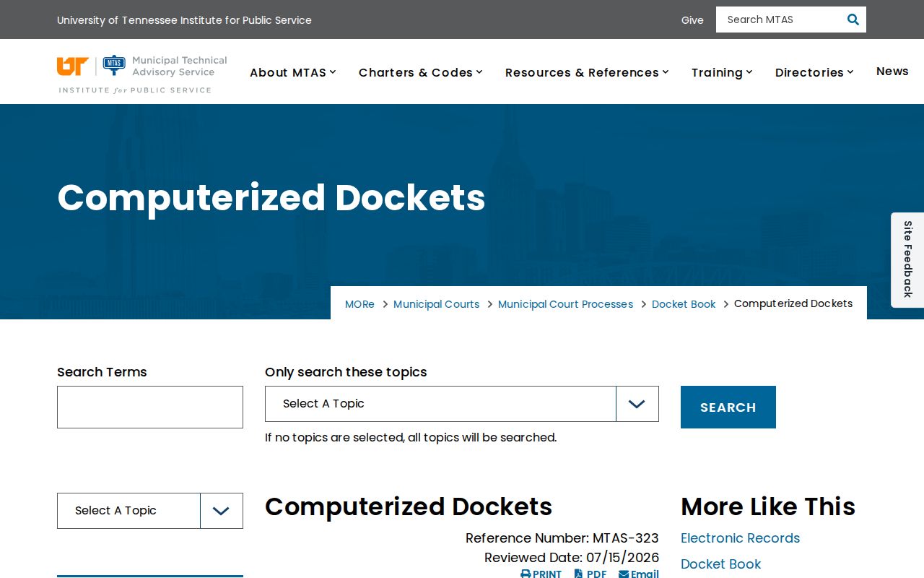
Task: Open Docket Book under More Like This
Action: (x=720, y=564)
